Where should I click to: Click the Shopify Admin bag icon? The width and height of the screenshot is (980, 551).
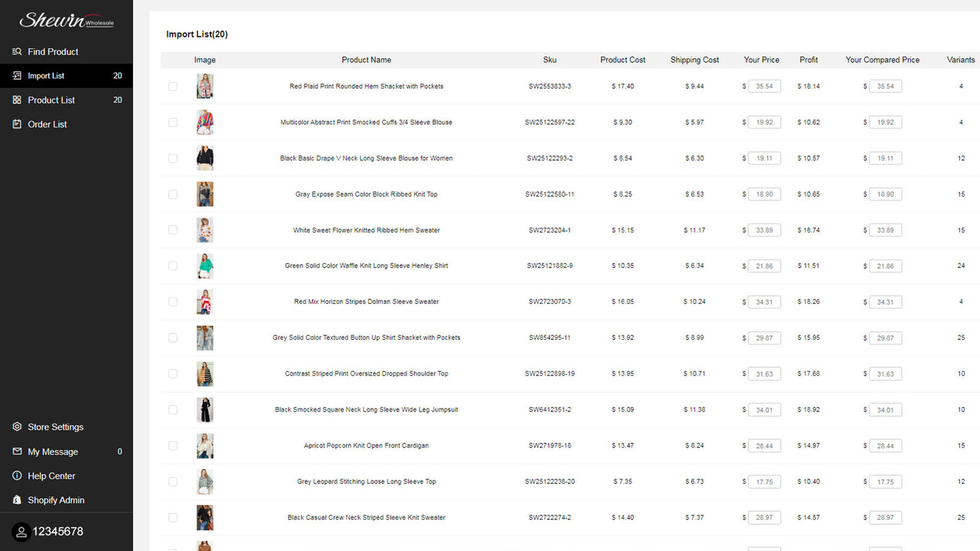pyautogui.click(x=17, y=500)
